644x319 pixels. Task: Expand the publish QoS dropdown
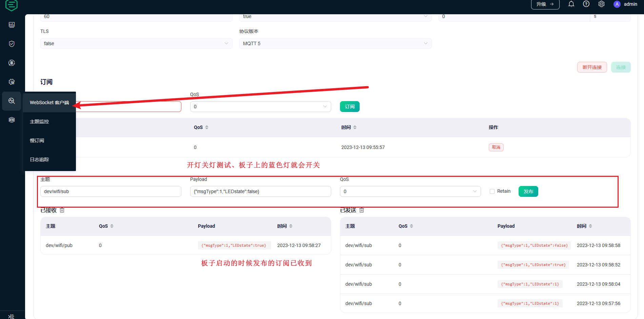pyautogui.click(x=410, y=191)
